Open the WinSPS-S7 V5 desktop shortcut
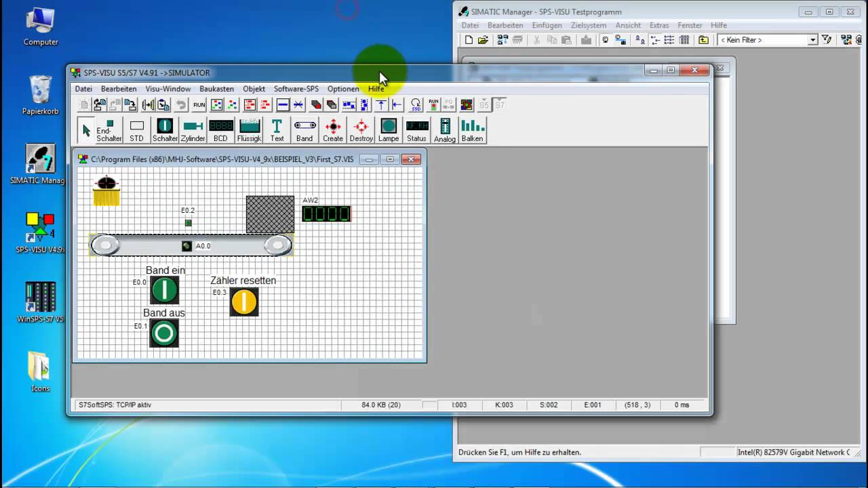This screenshot has width=868, height=488. click(x=41, y=302)
